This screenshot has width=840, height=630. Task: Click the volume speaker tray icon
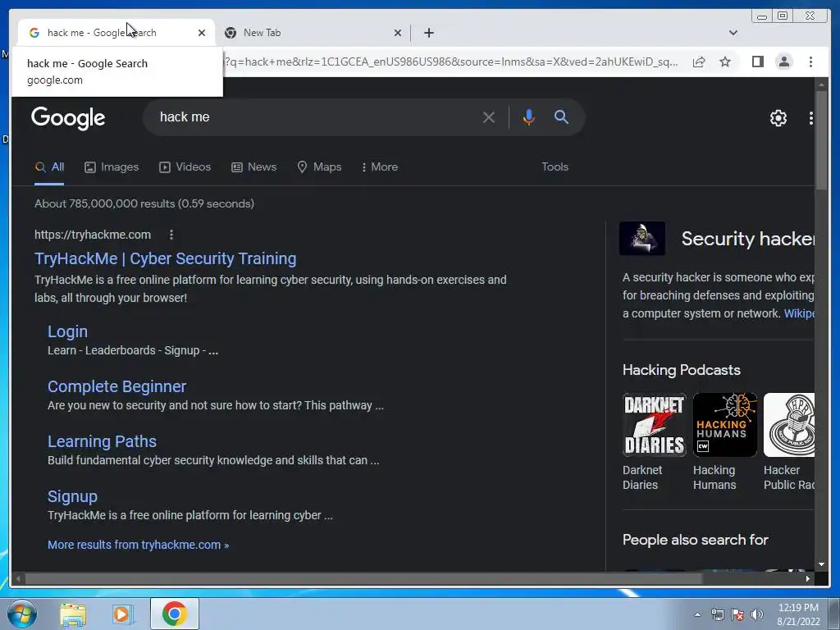tap(757, 615)
